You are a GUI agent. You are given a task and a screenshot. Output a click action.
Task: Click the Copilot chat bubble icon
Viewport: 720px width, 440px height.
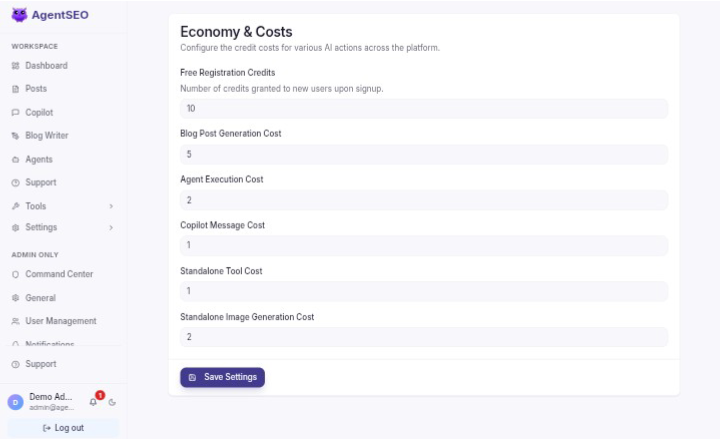(x=16, y=113)
